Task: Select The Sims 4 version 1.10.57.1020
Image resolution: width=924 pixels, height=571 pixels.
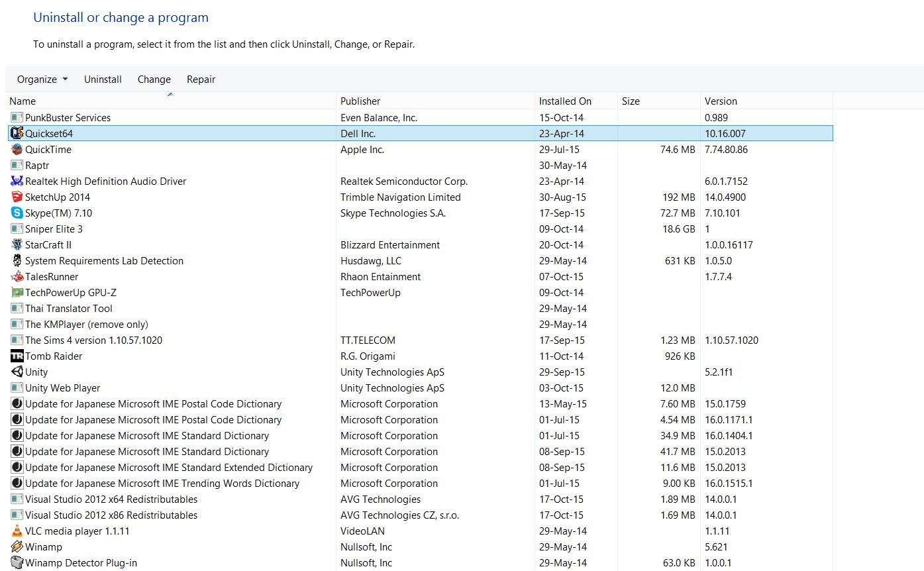Action: click(93, 340)
